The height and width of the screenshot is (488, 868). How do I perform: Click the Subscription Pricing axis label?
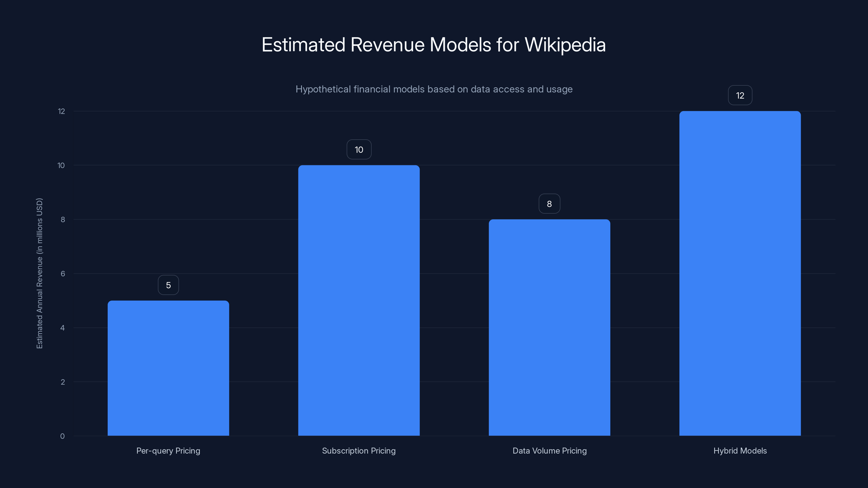[359, 451]
